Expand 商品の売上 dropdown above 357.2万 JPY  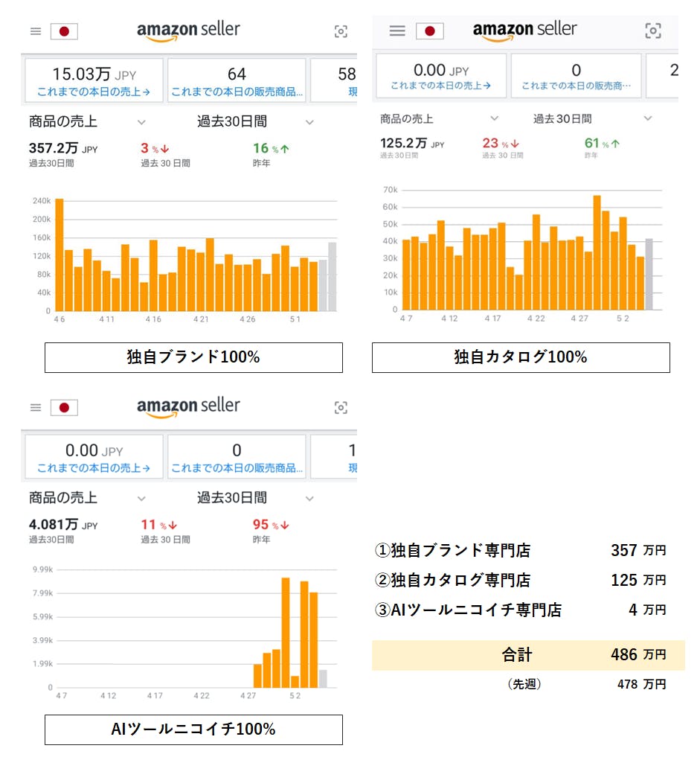tap(141, 122)
